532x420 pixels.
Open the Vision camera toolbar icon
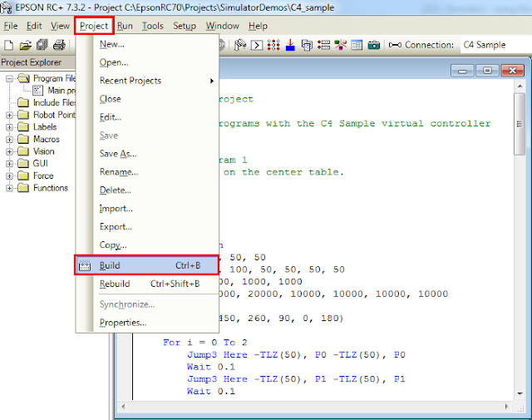click(x=373, y=45)
